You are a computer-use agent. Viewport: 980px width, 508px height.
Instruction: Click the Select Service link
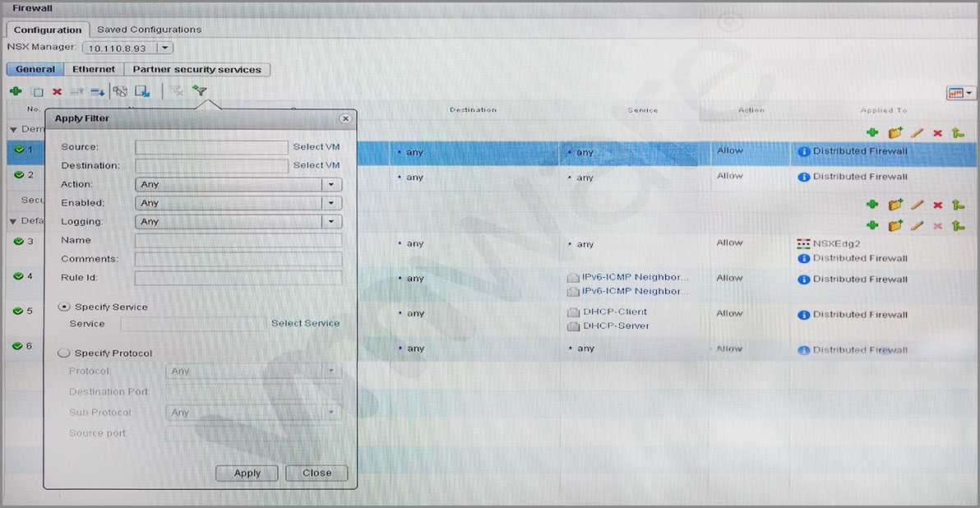pos(305,324)
